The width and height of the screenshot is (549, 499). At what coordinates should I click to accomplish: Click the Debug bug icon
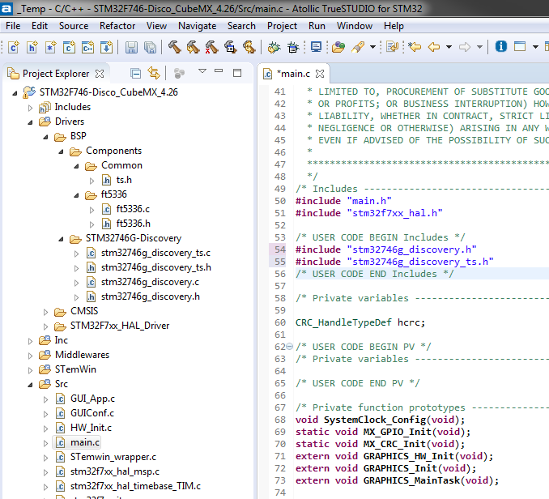click(x=274, y=47)
